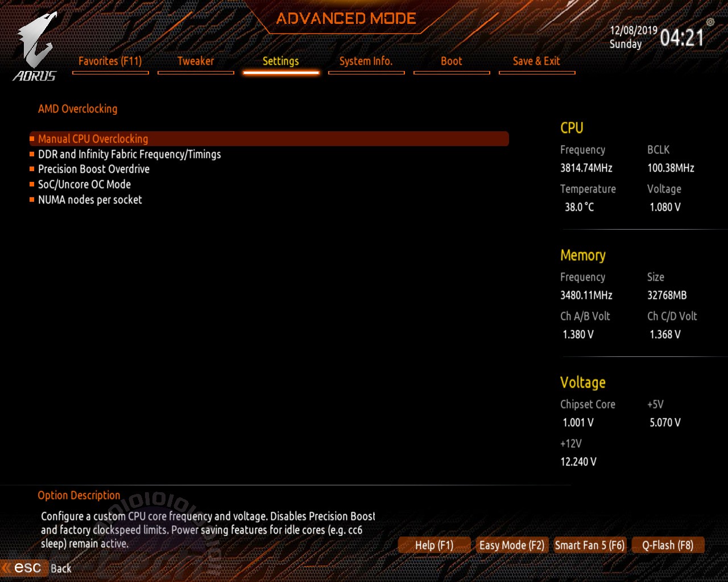The width and height of the screenshot is (728, 582).
Task: Go to the Boot tab
Action: 452,61
